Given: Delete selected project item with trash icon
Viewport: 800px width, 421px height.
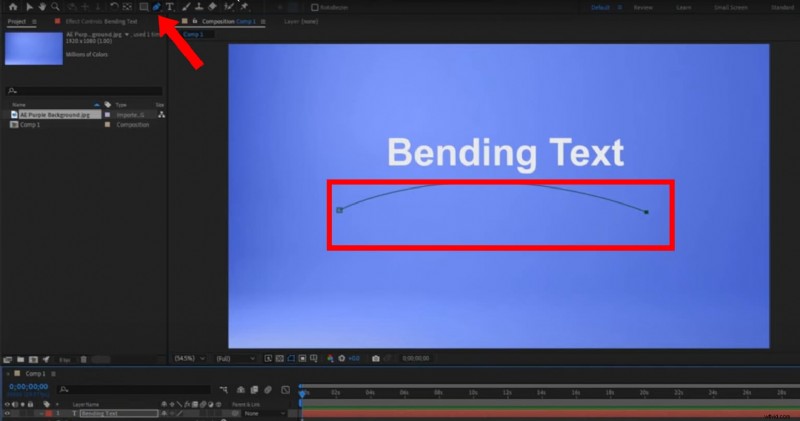Looking at the screenshot, I should (x=84, y=359).
